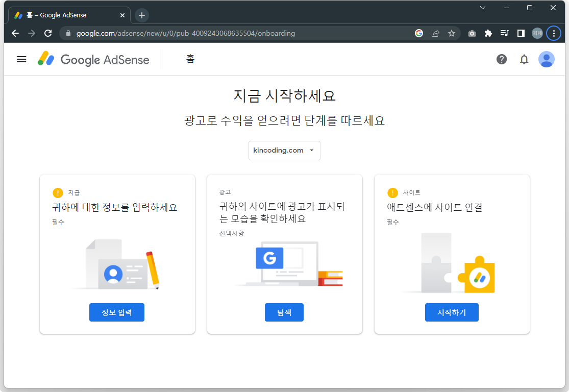Viewport: 569px width, 392px height.
Task: Click the browser forward arrow
Action: click(x=32, y=33)
